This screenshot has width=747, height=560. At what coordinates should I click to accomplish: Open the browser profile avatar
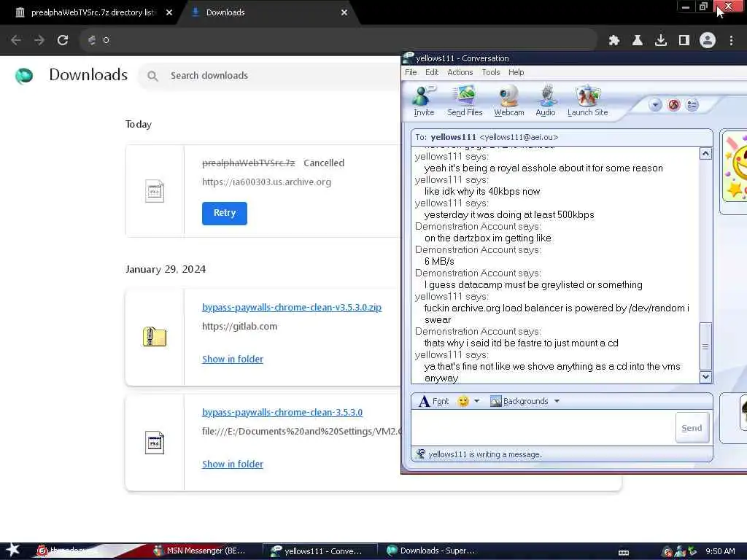[x=708, y=41]
